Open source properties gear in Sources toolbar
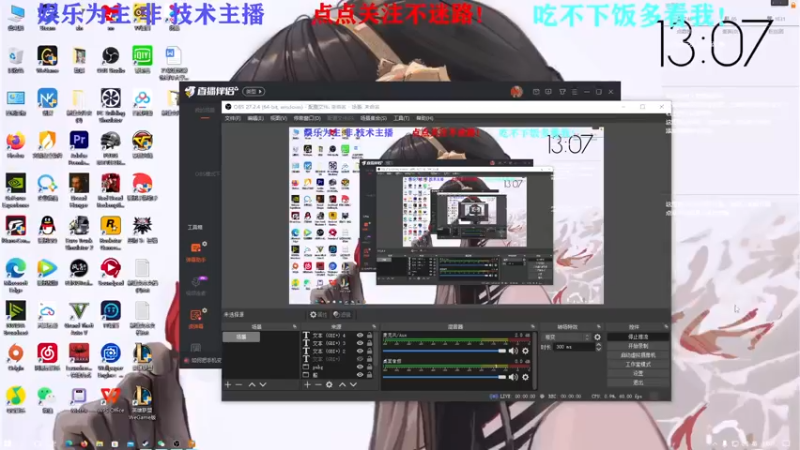 330,385
